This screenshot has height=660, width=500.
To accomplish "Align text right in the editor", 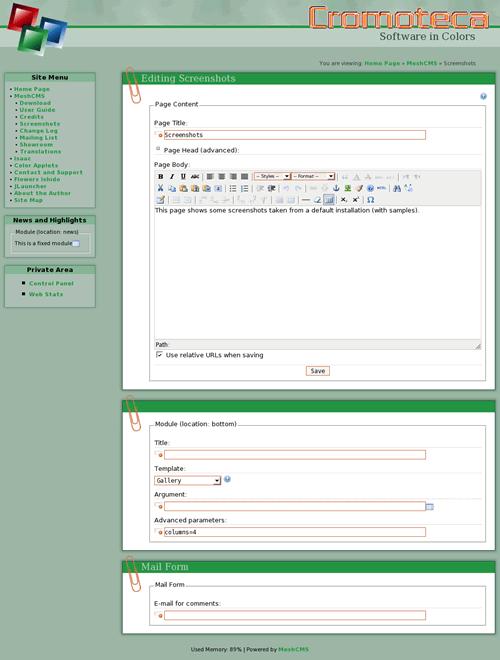I will point(233,176).
